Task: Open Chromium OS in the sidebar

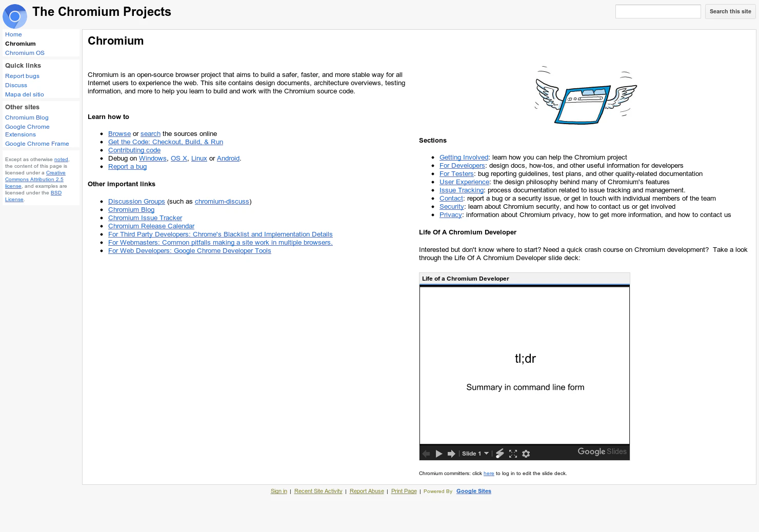Action: [x=25, y=53]
